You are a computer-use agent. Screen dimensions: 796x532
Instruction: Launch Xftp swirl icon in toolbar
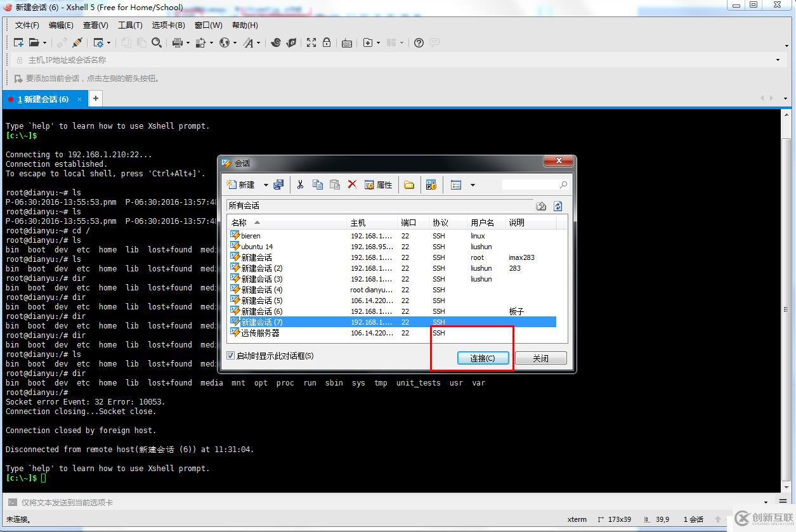275,42
